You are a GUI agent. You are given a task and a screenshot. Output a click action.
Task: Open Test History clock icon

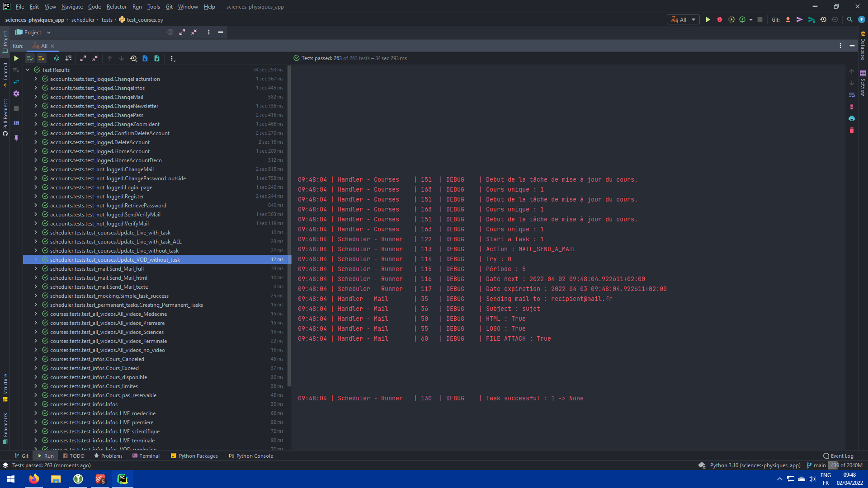[x=133, y=58]
